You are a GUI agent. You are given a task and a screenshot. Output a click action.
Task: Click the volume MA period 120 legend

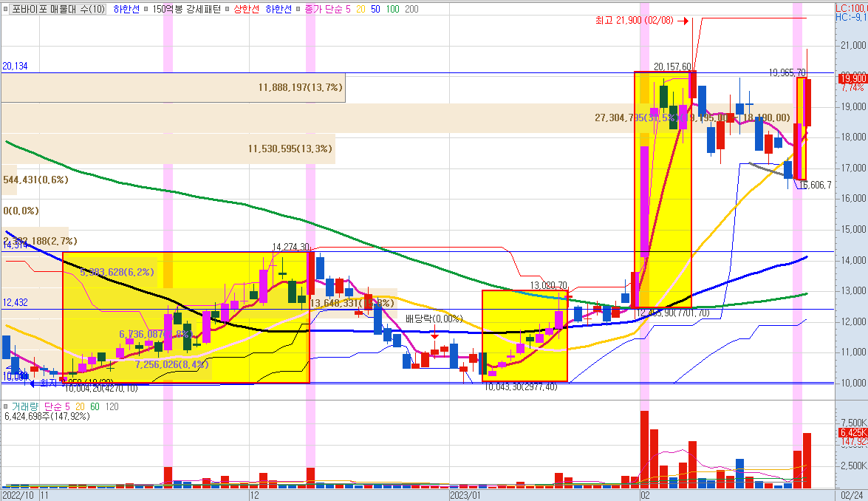pos(112,406)
